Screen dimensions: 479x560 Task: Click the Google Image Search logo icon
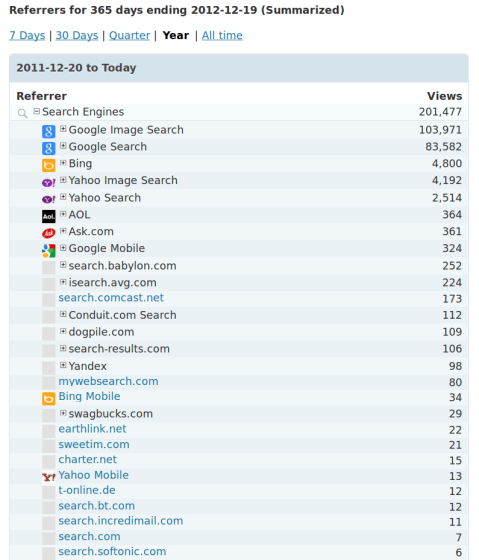pyautogui.click(x=49, y=131)
